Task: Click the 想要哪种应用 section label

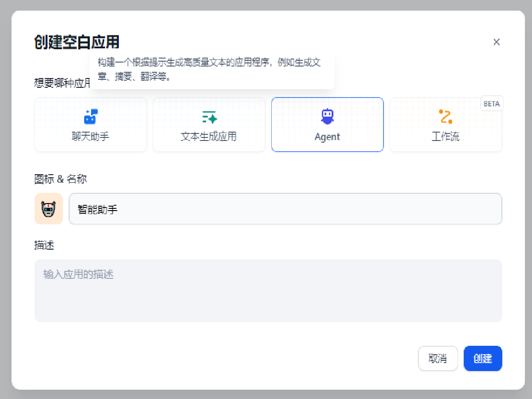Action: pyautogui.click(x=61, y=83)
